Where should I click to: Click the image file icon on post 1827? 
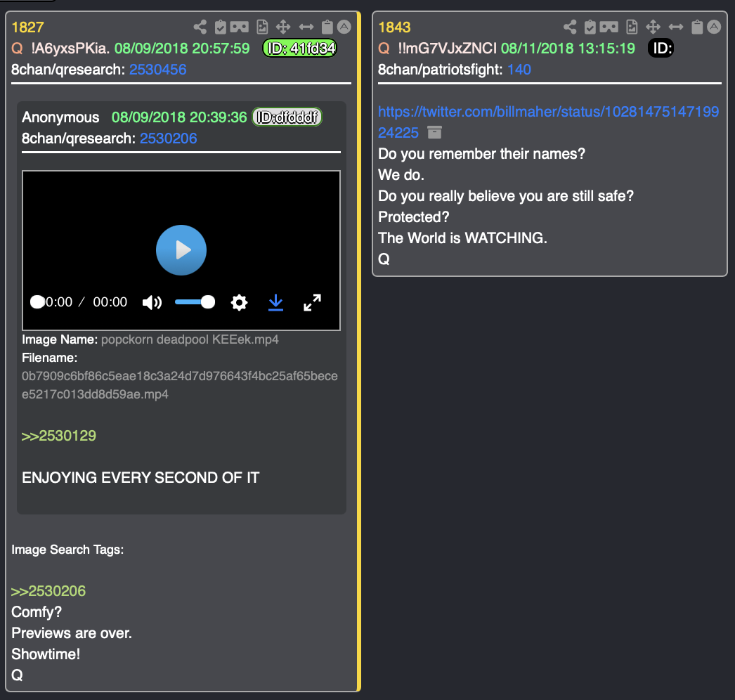click(x=263, y=27)
